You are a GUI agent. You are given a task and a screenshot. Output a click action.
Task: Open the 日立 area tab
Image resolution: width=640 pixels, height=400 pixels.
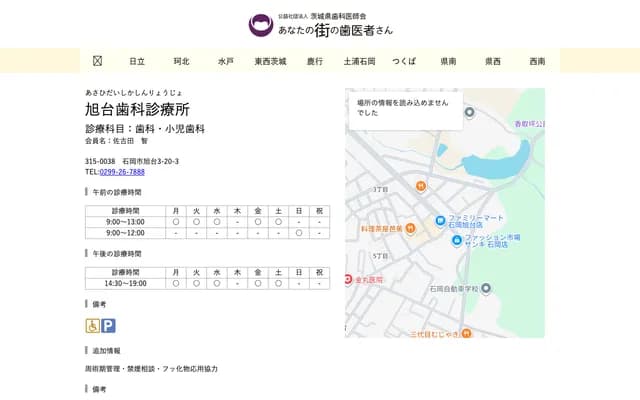click(x=137, y=61)
